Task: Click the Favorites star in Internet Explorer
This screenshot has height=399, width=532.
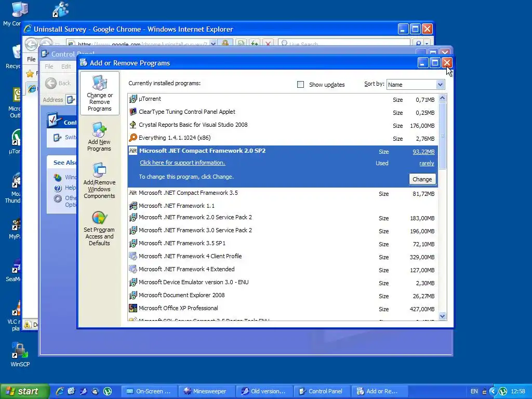Action: [30, 73]
